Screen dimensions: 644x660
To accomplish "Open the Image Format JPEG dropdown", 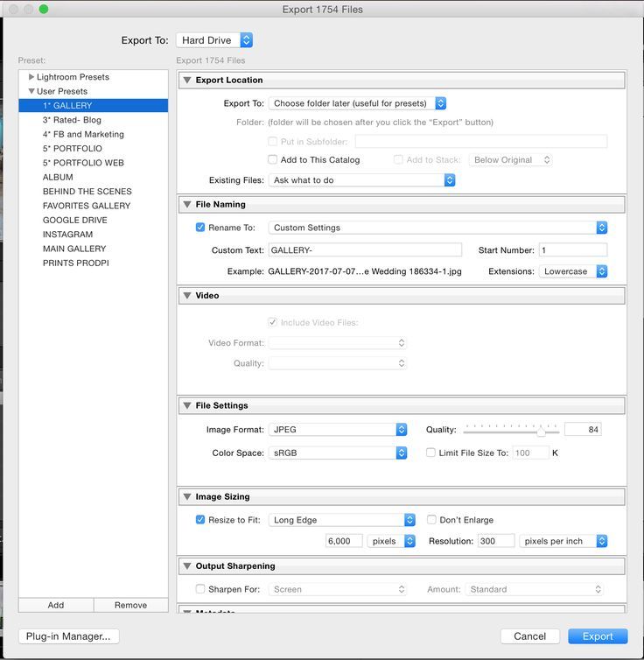I will tap(338, 429).
